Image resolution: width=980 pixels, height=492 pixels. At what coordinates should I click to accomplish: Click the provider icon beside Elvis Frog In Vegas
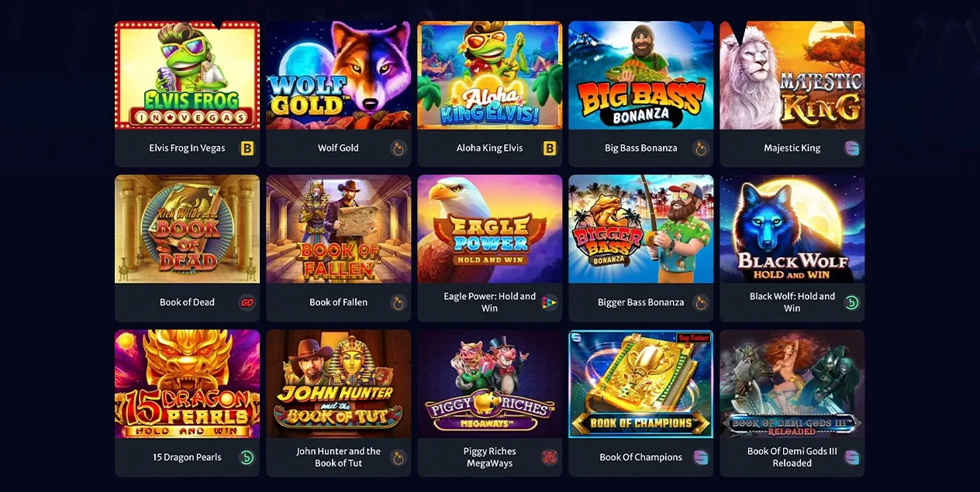(247, 148)
